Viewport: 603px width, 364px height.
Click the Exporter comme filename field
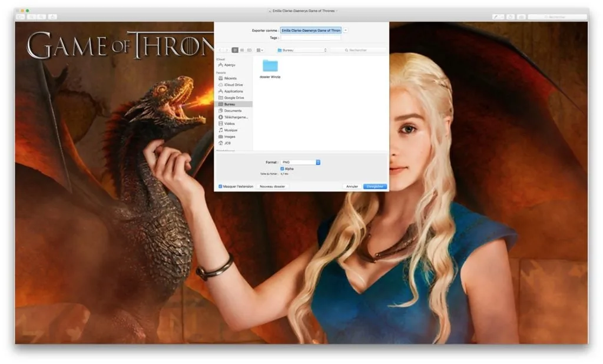point(311,31)
